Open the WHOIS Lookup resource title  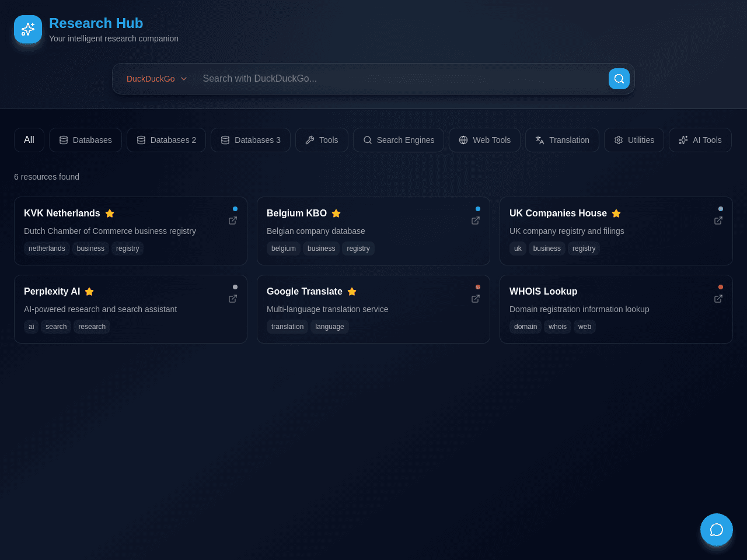(x=543, y=292)
